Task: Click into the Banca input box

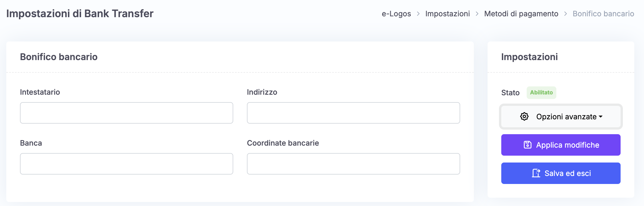Action: pos(126,164)
